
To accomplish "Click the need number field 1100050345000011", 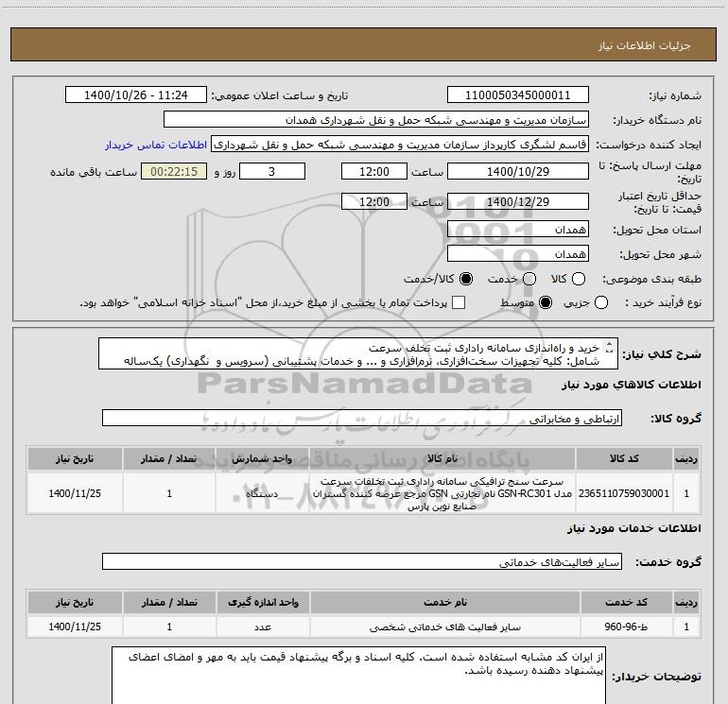I will click(518, 95).
